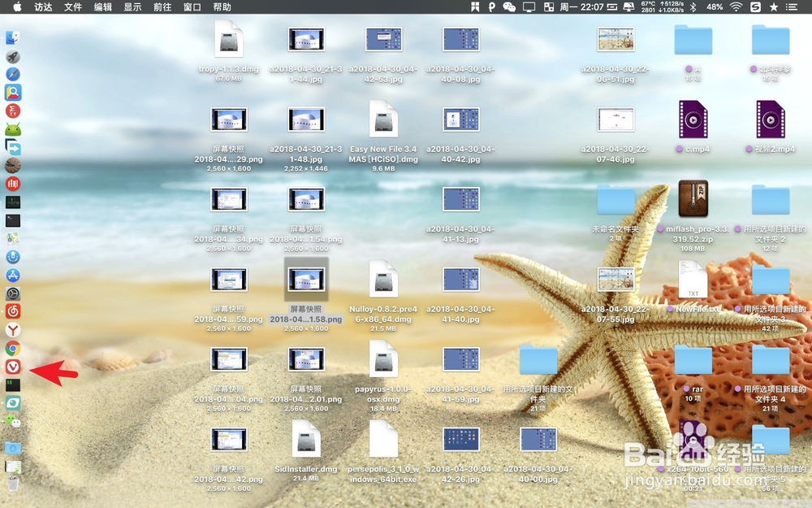The image size is (812, 508).
Task: Open the 编辑 menu
Action: (103, 7)
